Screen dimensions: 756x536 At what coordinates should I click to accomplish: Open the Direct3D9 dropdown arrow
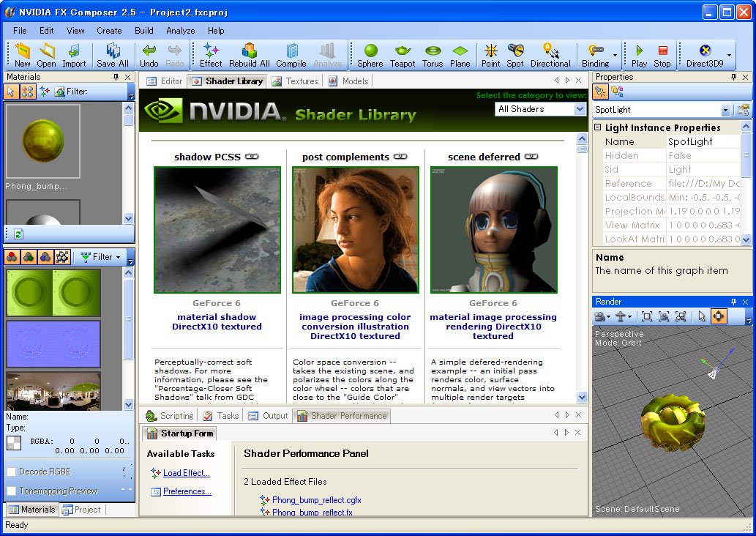coord(729,55)
